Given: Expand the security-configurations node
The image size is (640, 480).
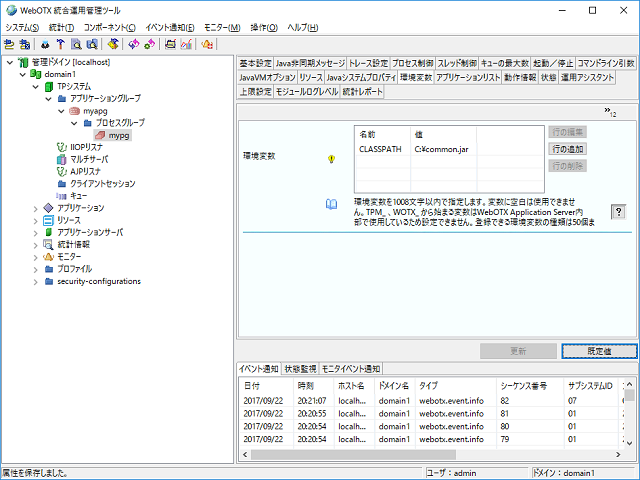Looking at the screenshot, I should (36, 281).
